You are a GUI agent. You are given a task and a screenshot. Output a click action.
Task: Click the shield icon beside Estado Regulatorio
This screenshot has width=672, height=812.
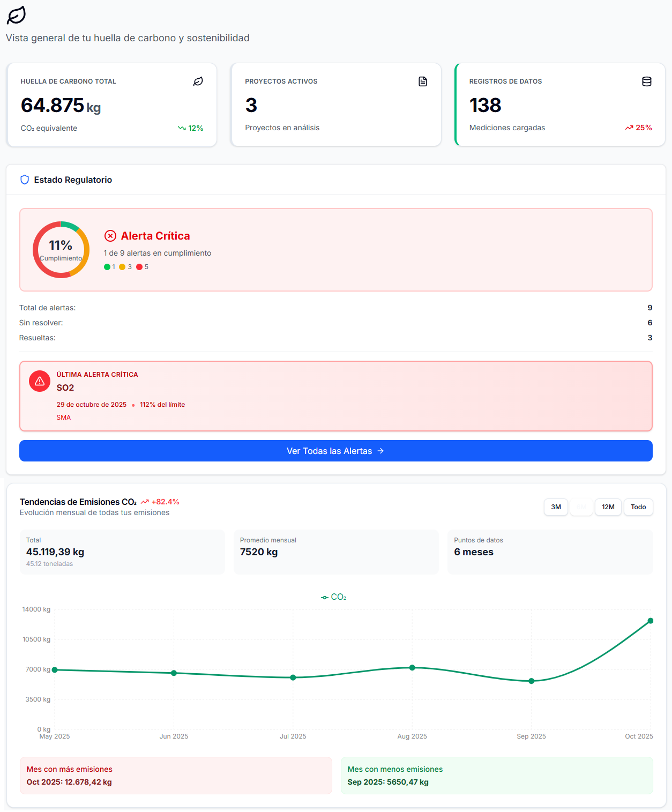(x=25, y=180)
